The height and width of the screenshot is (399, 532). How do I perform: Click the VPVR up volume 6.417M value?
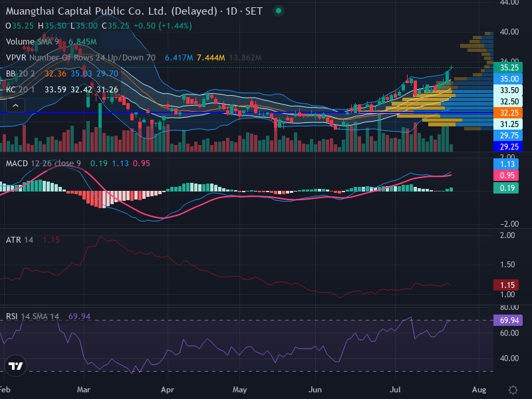coord(179,58)
